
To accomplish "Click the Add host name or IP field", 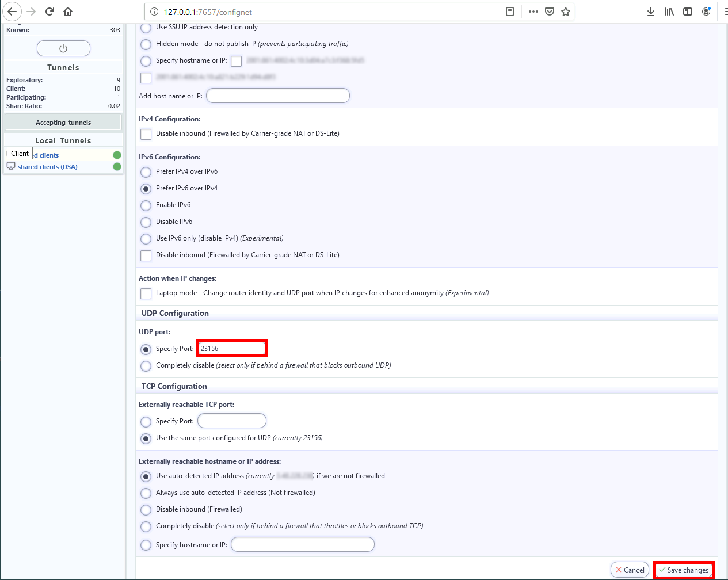I will pyautogui.click(x=278, y=96).
